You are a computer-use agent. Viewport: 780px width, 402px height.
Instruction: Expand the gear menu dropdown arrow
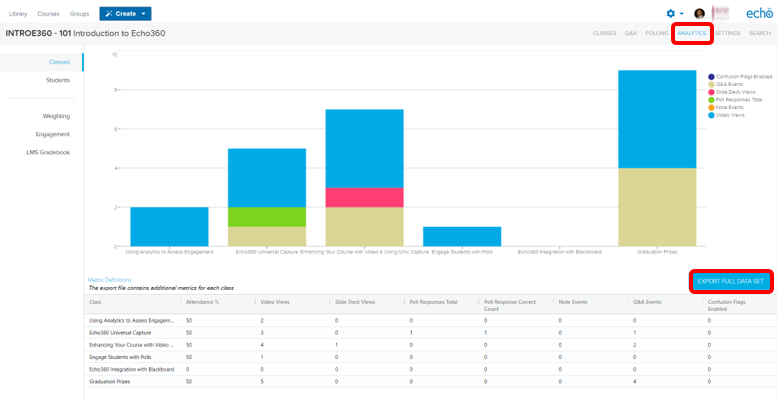(x=682, y=14)
